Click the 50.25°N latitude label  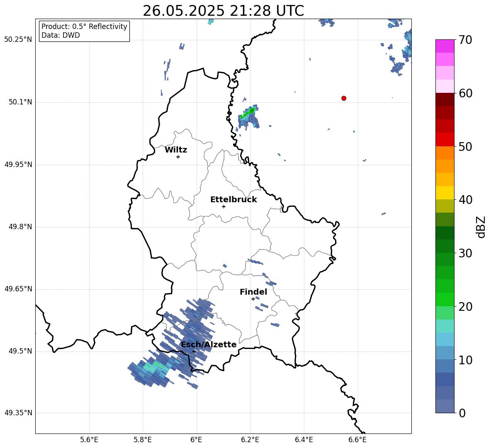18,40
